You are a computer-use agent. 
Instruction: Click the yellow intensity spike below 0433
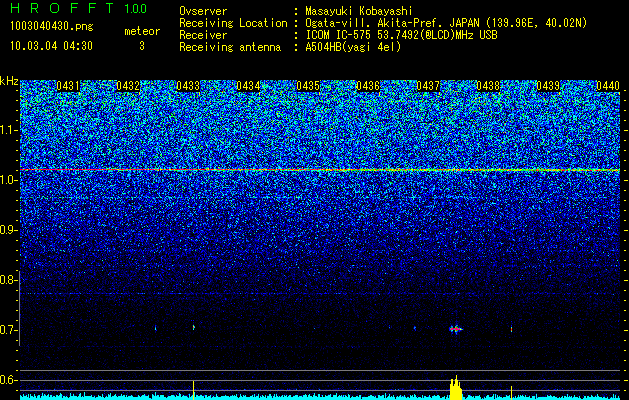(x=194, y=390)
